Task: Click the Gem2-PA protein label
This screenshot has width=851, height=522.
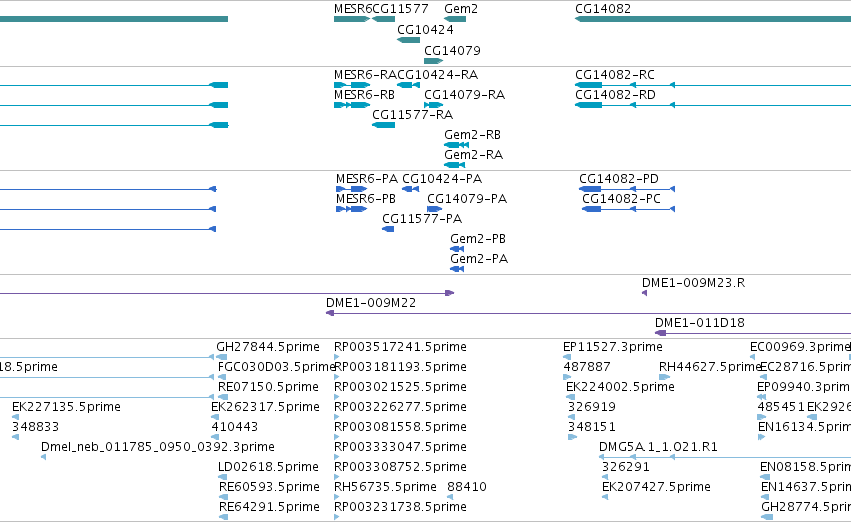Action: 479,259
